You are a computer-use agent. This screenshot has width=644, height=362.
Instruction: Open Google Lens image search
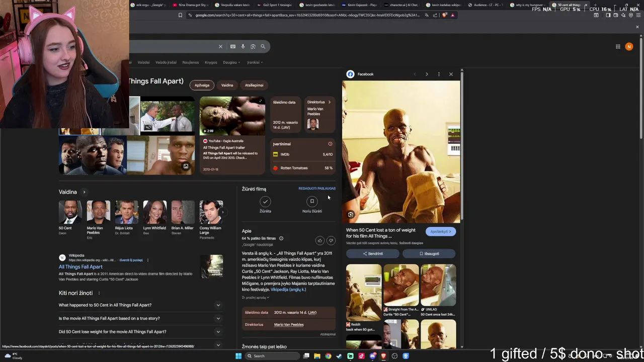(253, 46)
